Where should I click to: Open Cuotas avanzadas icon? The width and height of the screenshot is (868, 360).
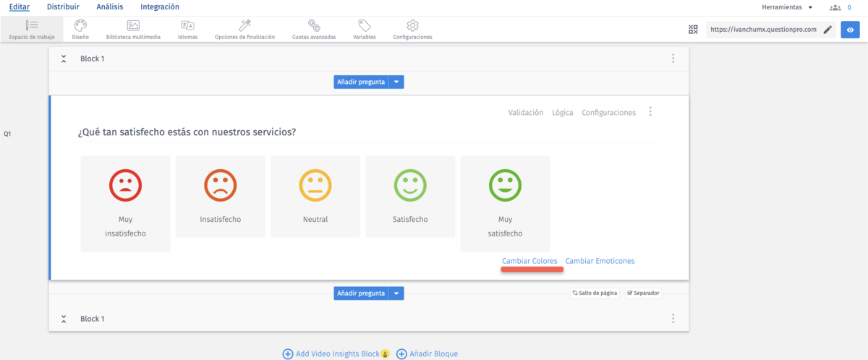point(314,25)
